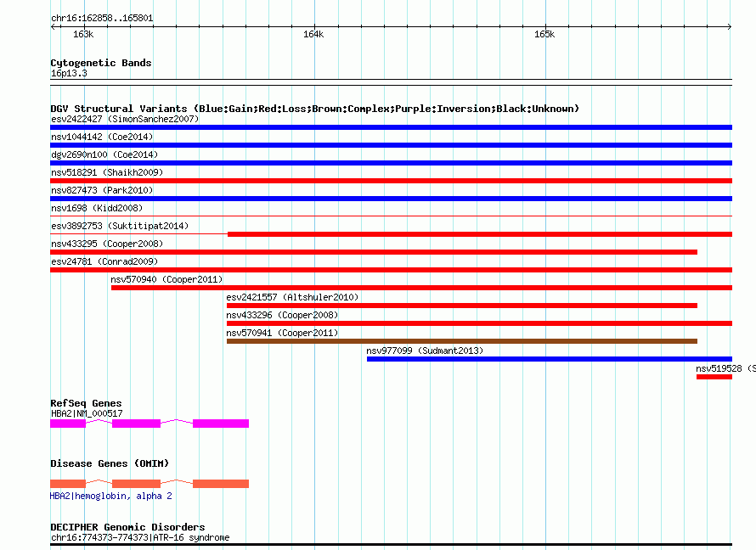Click the dgv2690n100 (Coe2014) label text
This screenshot has width=756, height=550.
point(104,154)
